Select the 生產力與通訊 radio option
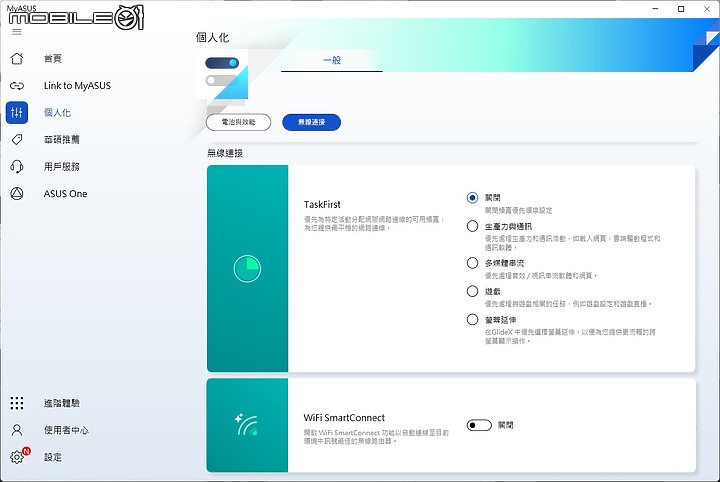The height and width of the screenshot is (482, 720). coord(472,226)
